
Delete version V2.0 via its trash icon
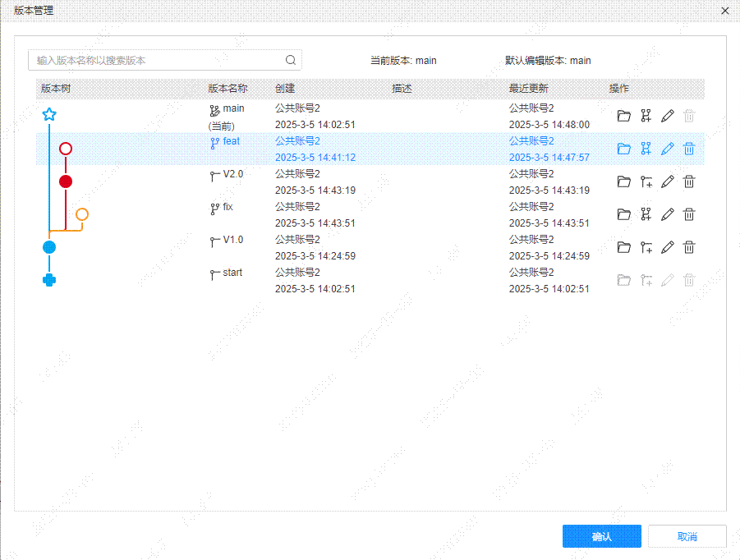(x=688, y=181)
